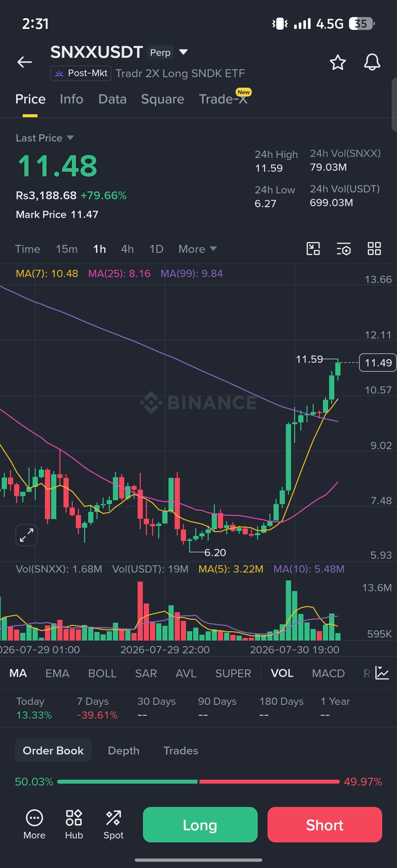Expand chart to fullscreen icon
397x868 pixels.
coord(27,535)
